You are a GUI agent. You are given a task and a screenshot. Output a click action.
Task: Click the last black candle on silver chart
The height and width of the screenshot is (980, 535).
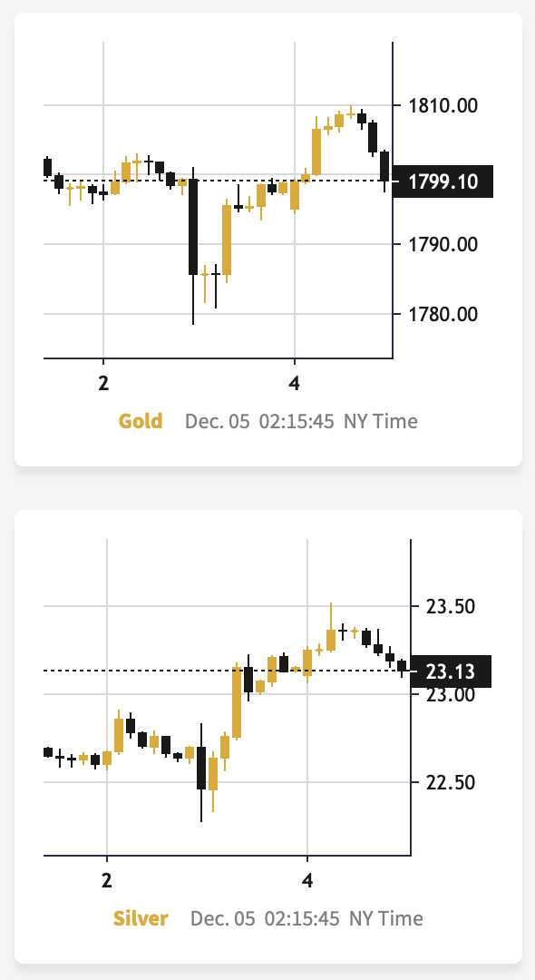pyautogui.click(x=402, y=666)
